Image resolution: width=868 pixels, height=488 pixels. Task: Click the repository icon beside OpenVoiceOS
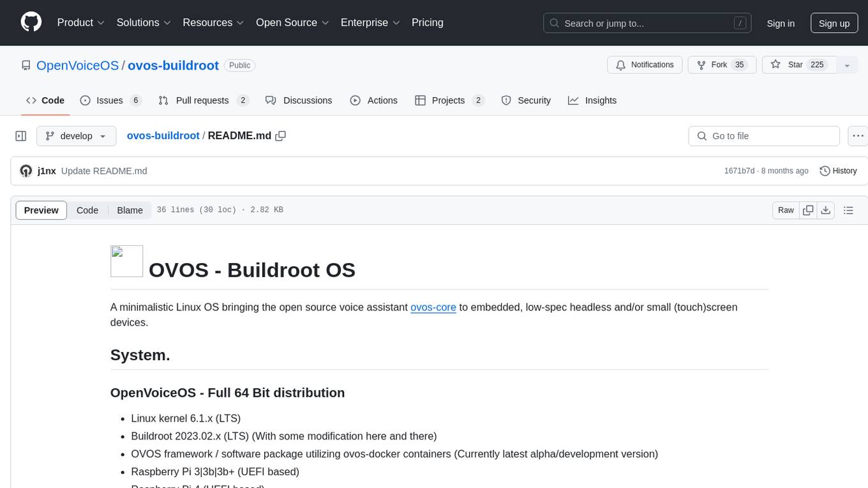(x=26, y=65)
